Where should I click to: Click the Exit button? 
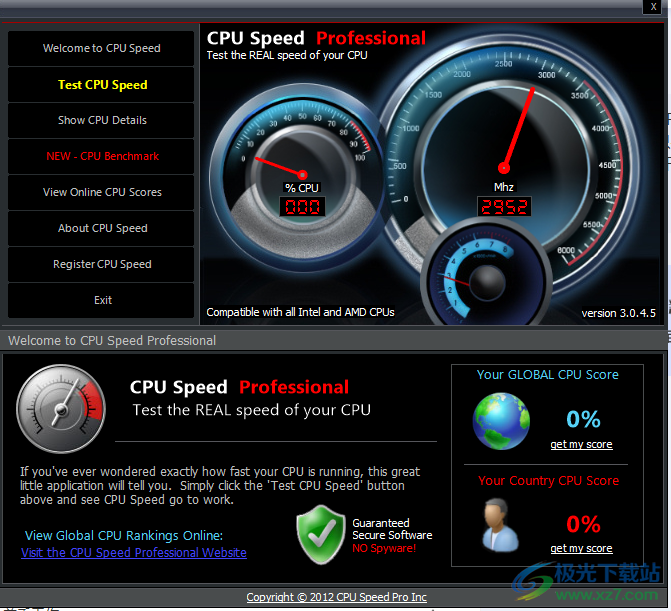(x=101, y=300)
